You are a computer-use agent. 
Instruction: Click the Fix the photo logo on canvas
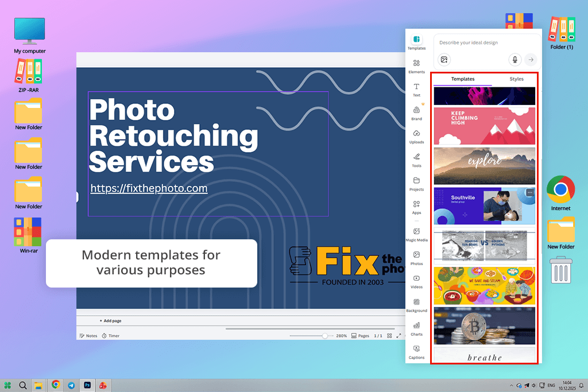[347, 265]
